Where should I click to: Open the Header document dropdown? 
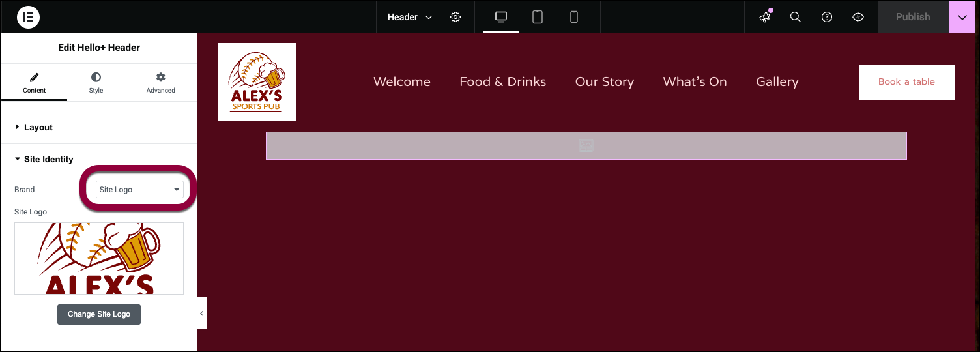(409, 17)
